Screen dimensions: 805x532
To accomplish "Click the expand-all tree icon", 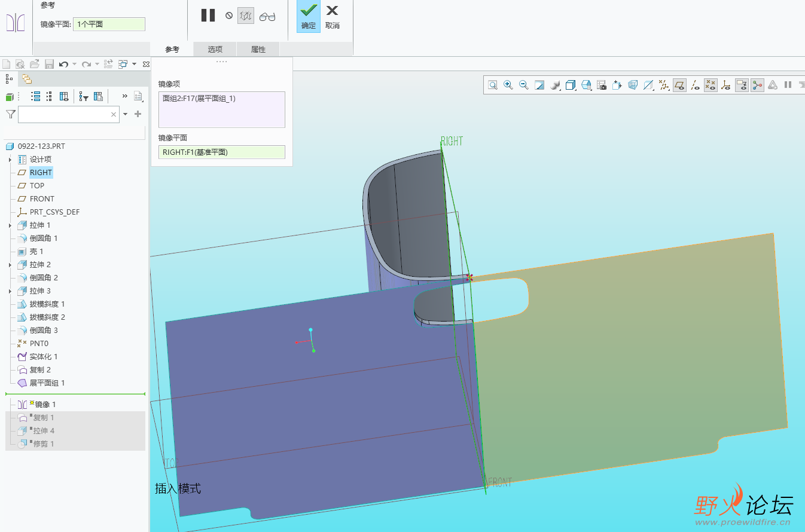I will [x=35, y=97].
